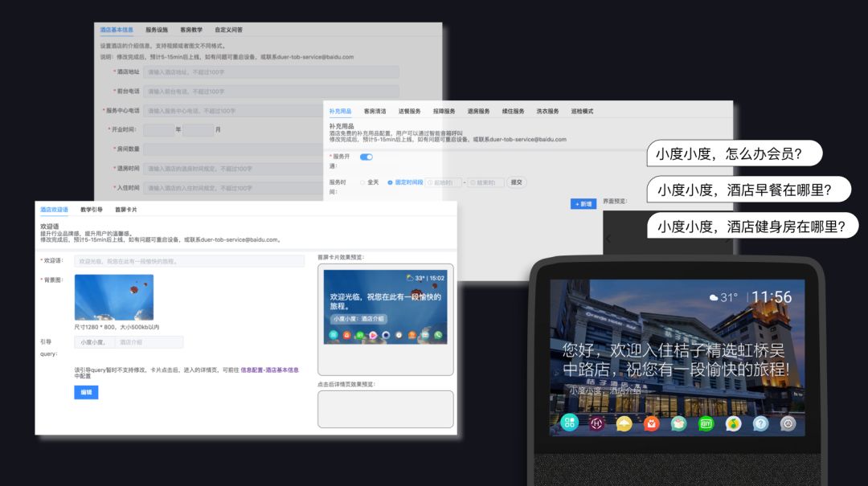The image size is (868, 486).
Task: Tap the QQ Music note icon
Action: pos(733,423)
